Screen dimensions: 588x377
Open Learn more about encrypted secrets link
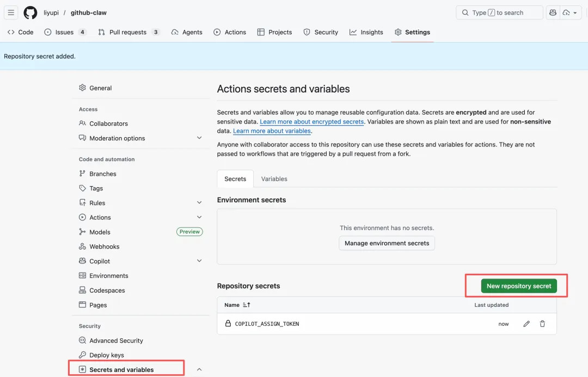click(311, 122)
